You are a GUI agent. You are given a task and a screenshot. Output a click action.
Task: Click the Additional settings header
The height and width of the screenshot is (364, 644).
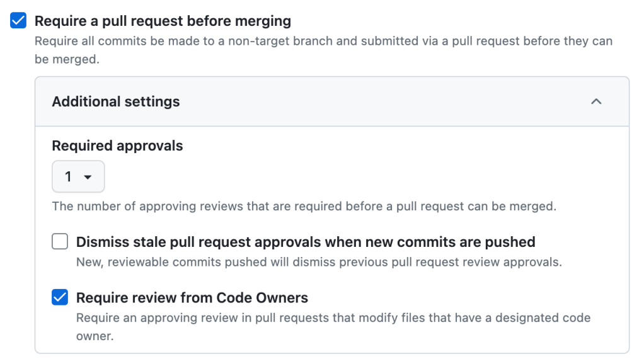pyautogui.click(x=115, y=101)
